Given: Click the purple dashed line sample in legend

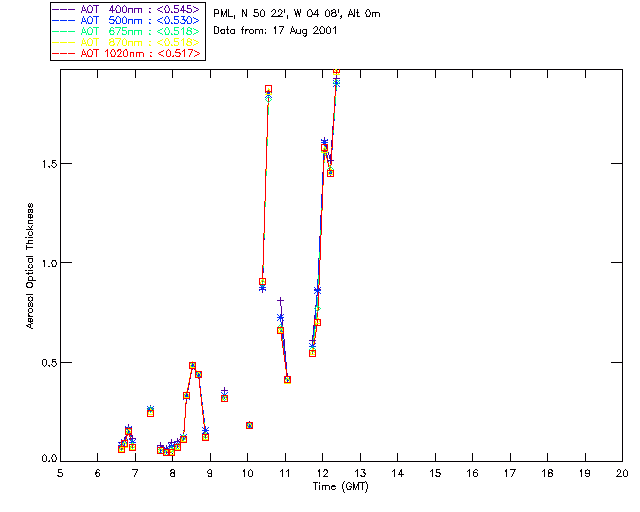Looking at the screenshot, I should point(64,9).
